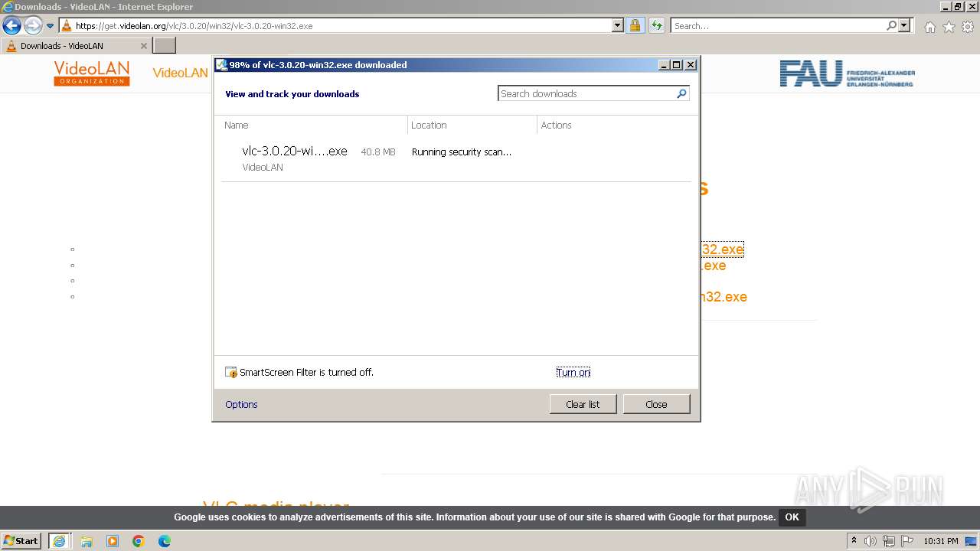Click the win32.exe download link on page
The width and height of the screenshot is (980, 551).
(x=722, y=249)
